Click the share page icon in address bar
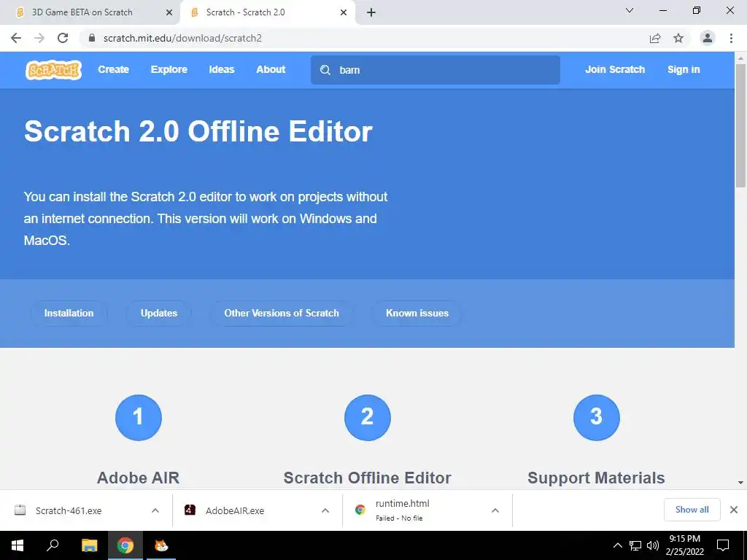747x560 pixels. tap(655, 38)
